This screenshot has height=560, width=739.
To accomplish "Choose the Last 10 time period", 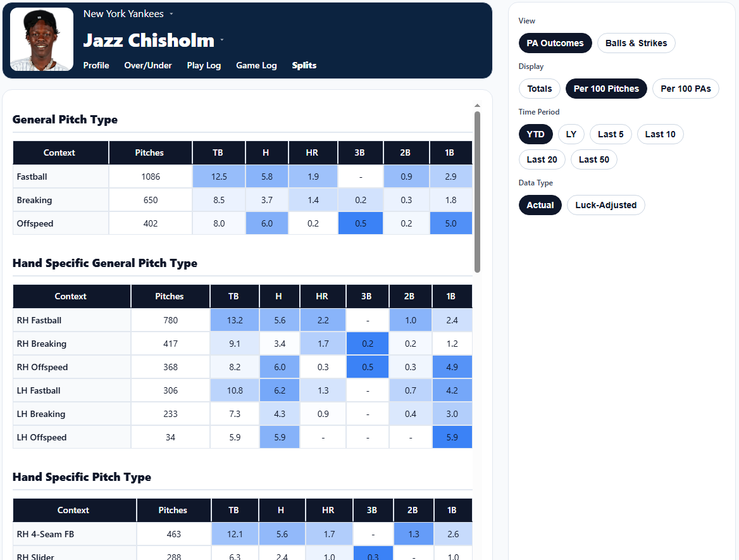I will click(660, 134).
